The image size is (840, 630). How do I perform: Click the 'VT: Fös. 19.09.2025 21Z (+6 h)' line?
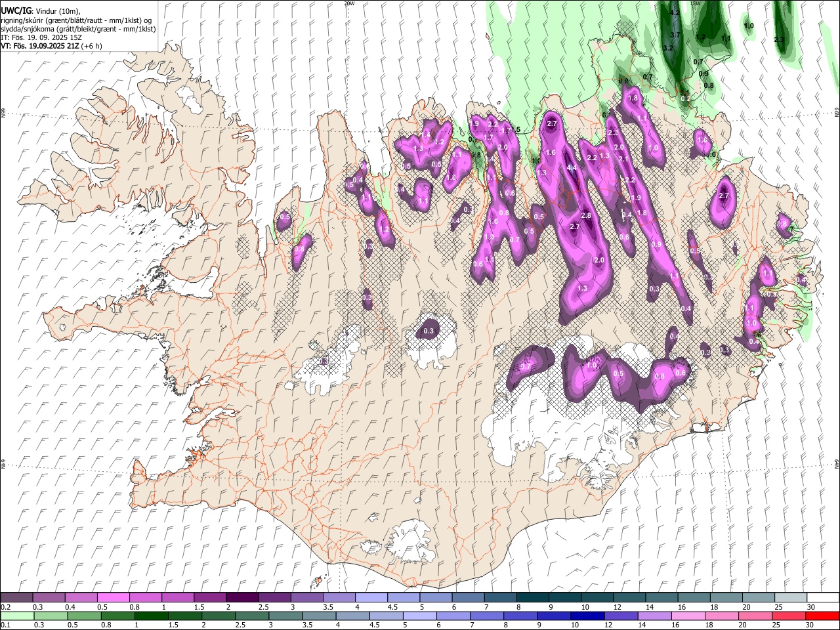click(x=51, y=47)
